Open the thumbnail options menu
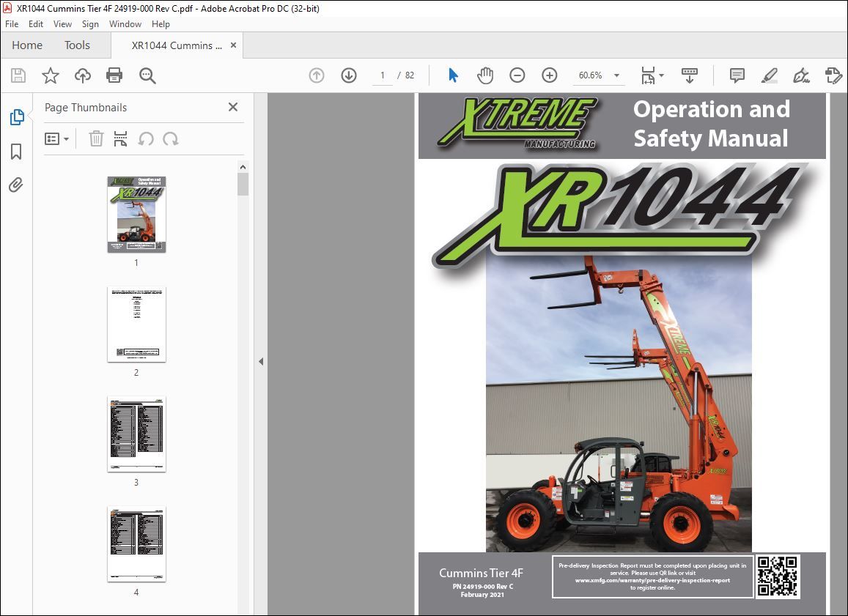This screenshot has height=616, width=848. pos(56,138)
